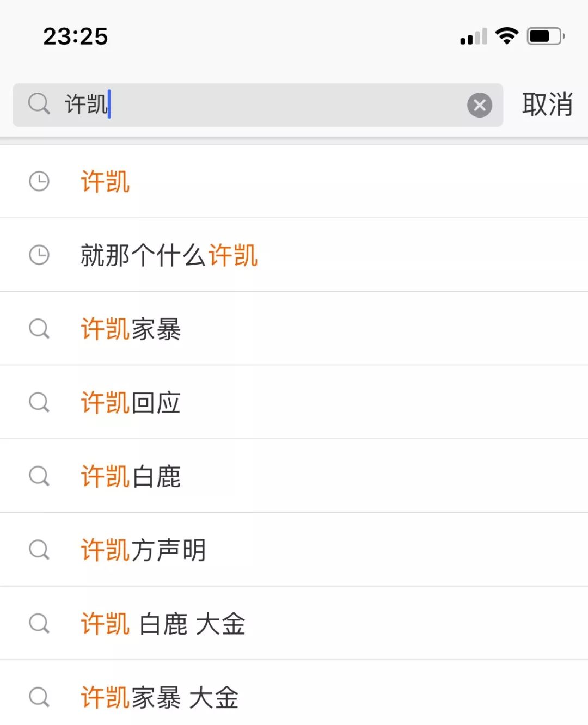This screenshot has width=588, height=725.
Task: Tap the search icon beside 许凯 白鹿 大金
Action: [39, 624]
